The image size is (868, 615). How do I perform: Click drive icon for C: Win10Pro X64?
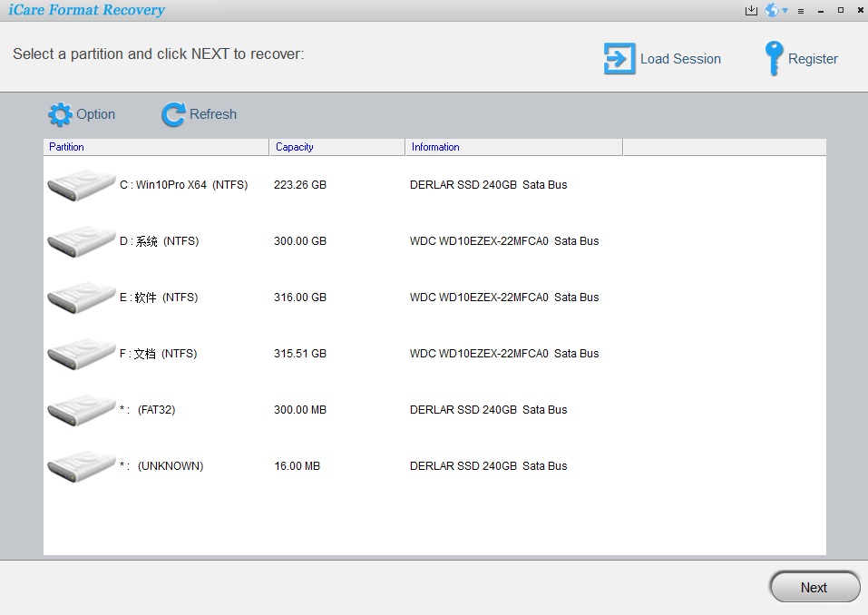point(81,185)
